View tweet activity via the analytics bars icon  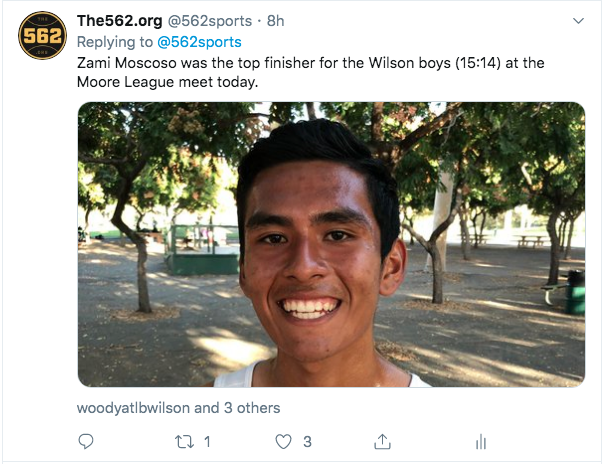point(481,441)
